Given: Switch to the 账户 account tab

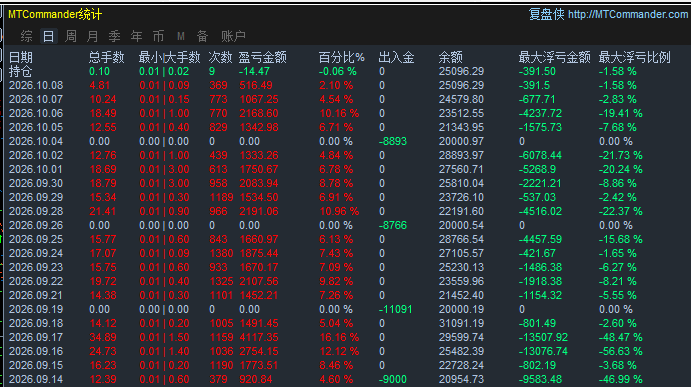Looking at the screenshot, I should point(234,36).
